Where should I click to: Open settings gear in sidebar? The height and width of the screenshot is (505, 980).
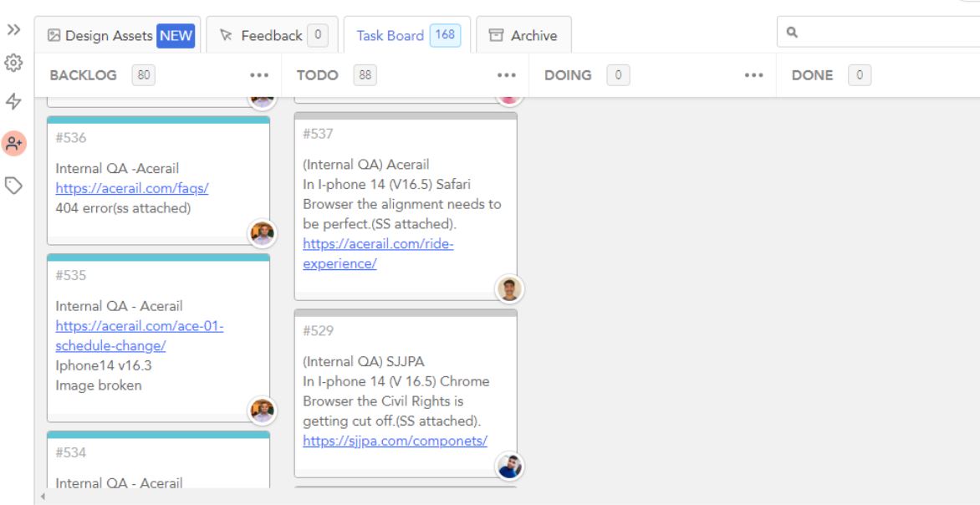(13, 63)
